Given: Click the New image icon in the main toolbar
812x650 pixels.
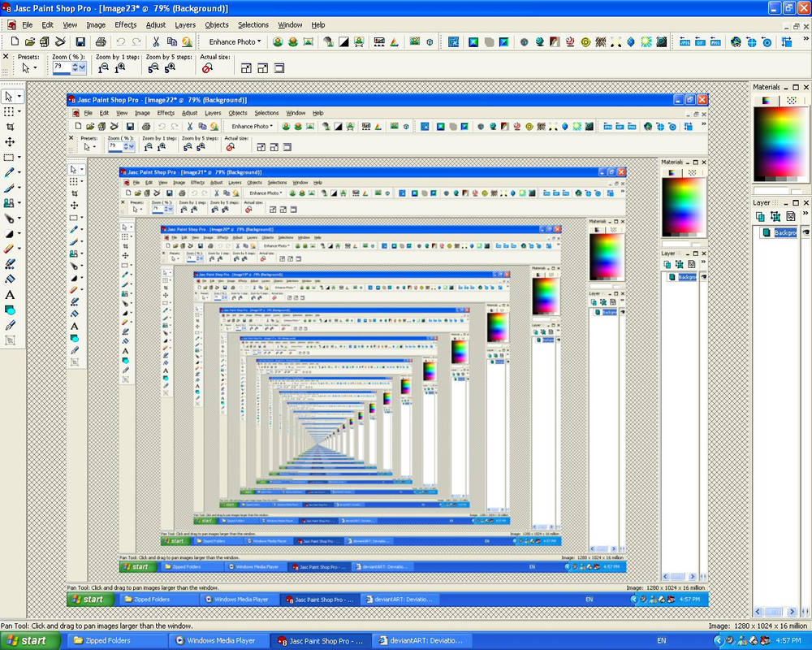Looking at the screenshot, I should click(x=15, y=42).
